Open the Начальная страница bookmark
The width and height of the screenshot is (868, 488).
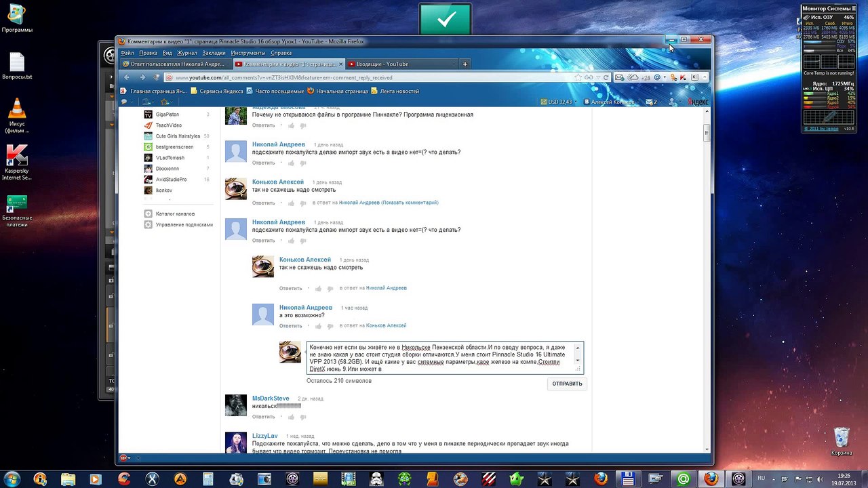click(337, 91)
